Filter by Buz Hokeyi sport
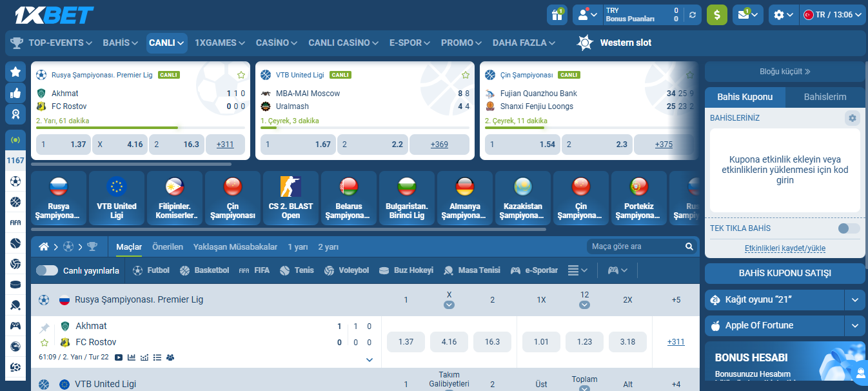The width and height of the screenshot is (868, 391). coord(406,270)
